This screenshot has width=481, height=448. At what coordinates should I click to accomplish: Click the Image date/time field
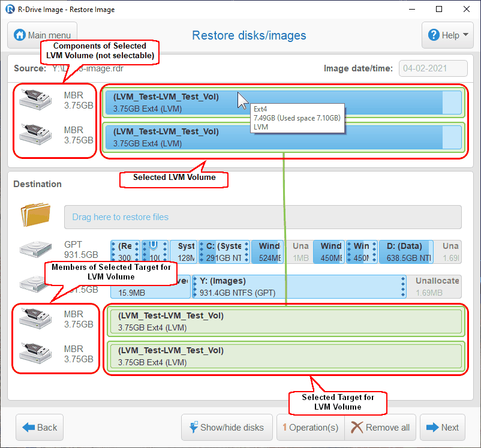click(433, 68)
